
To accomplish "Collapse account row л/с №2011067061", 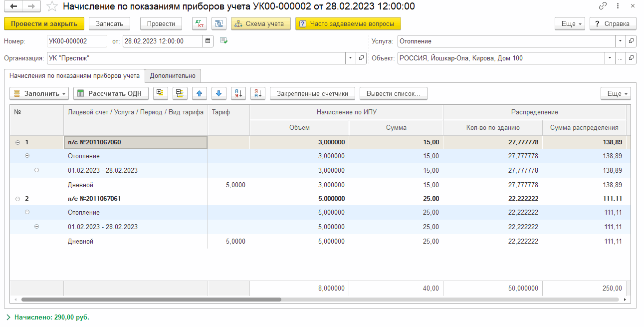I will (x=18, y=199).
